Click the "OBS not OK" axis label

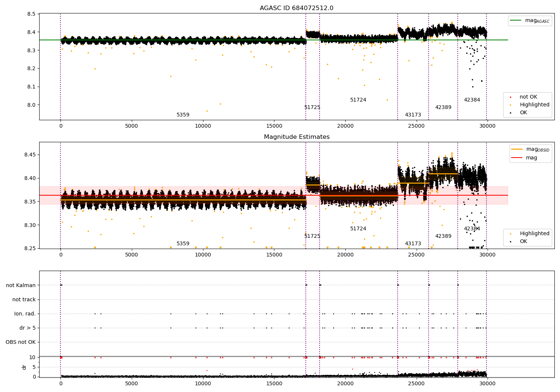(x=21, y=342)
